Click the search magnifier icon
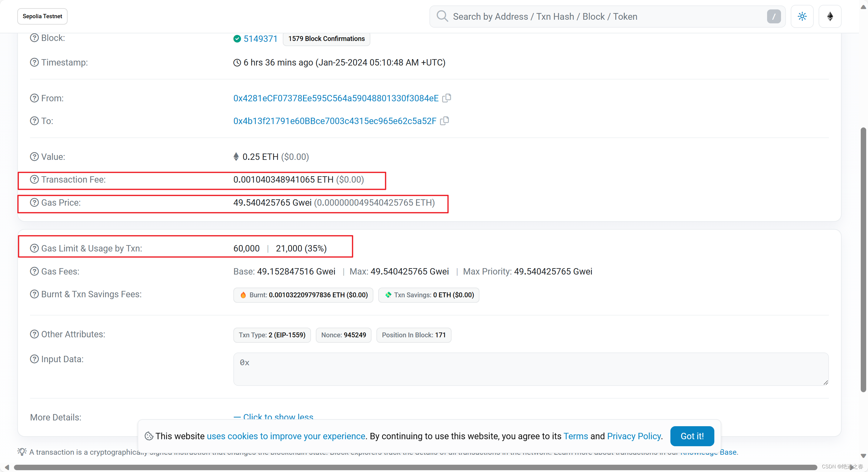The image size is (868, 472). click(442, 16)
